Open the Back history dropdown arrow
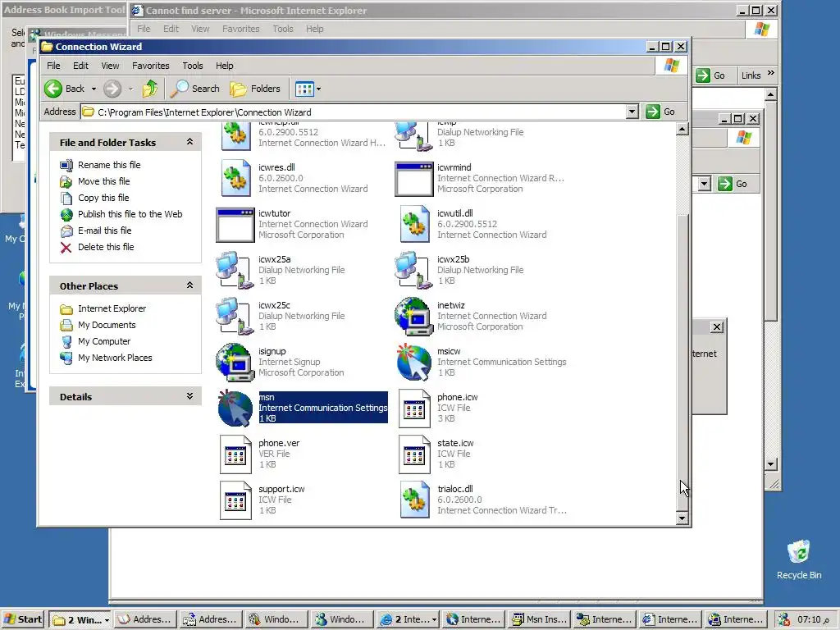The width and height of the screenshot is (840, 630). [94, 89]
